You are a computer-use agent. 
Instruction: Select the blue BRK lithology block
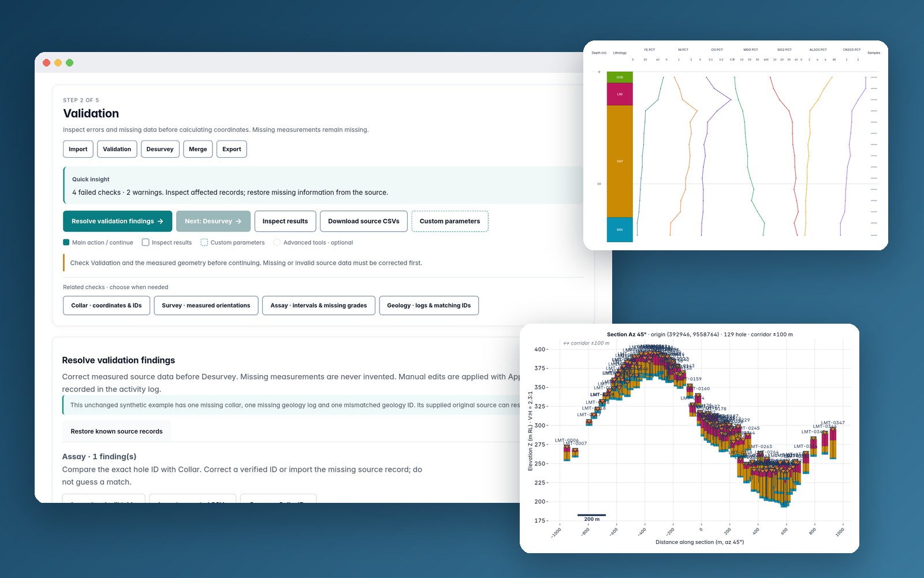click(620, 229)
